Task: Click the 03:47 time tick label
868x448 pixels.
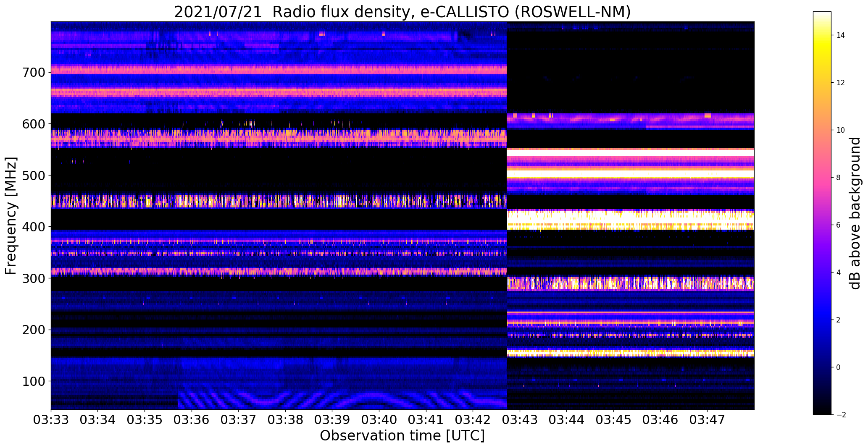Action: [708, 419]
